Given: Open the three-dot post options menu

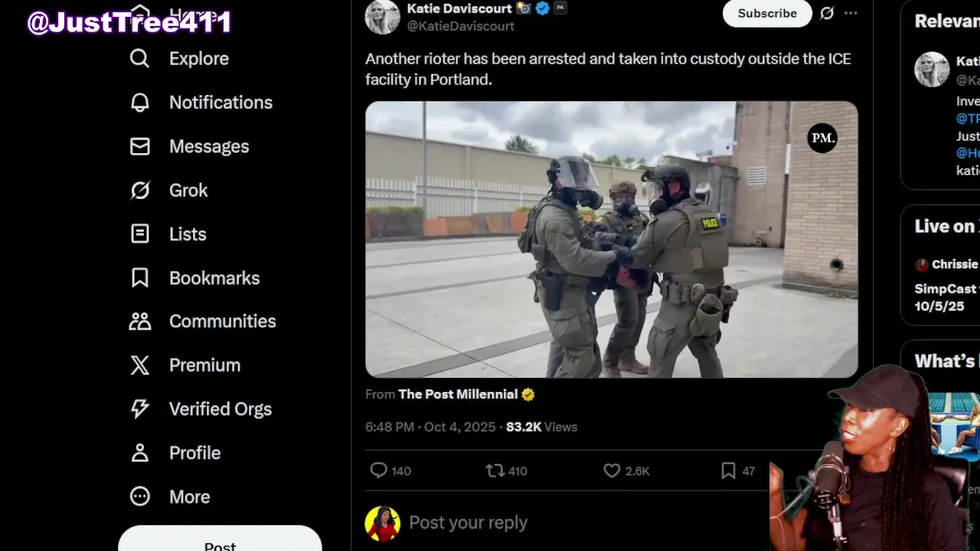Looking at the screenshot, I should point(851,13).
